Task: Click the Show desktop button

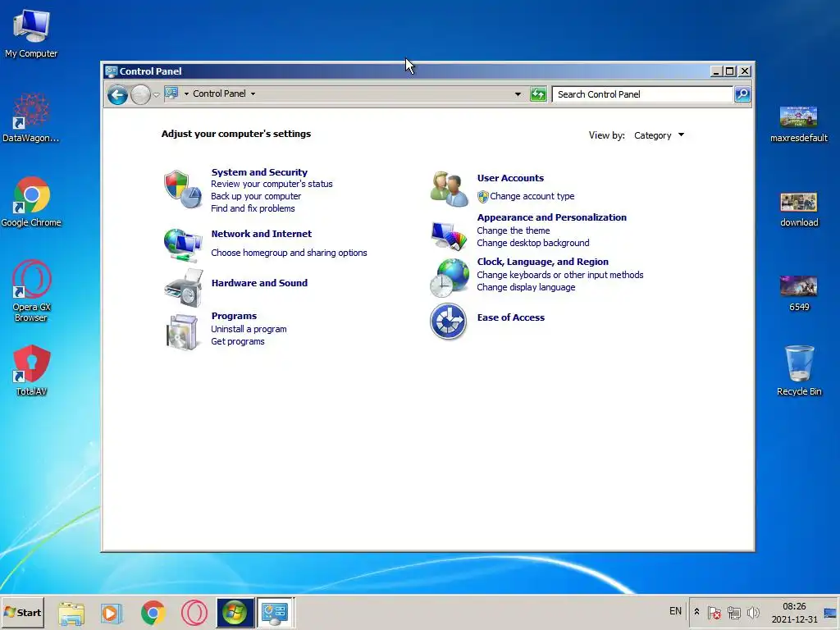Action: coord(830,612)
